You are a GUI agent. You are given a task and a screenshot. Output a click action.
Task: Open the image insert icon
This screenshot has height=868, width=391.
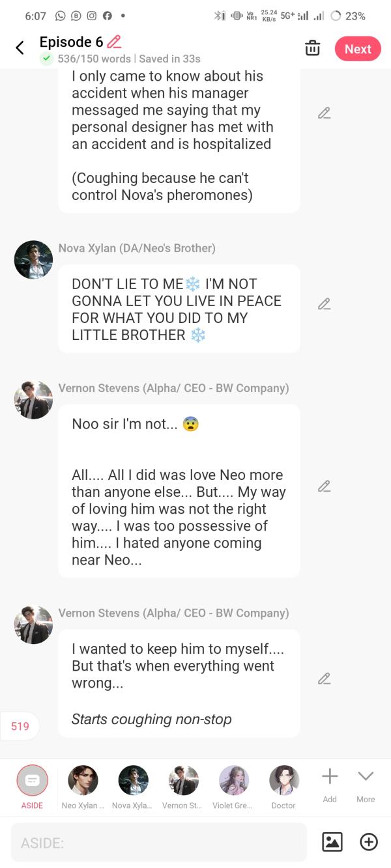click(332, 842)
